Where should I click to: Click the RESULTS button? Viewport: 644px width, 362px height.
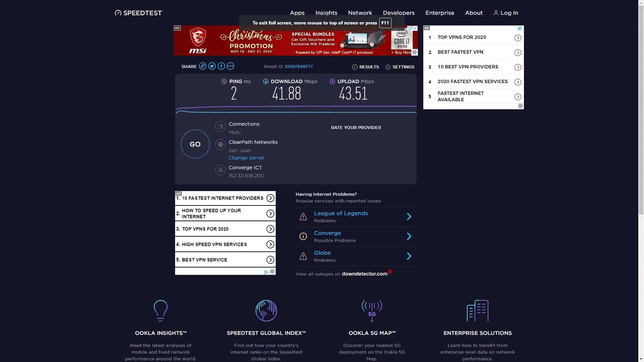pos(366,67)
